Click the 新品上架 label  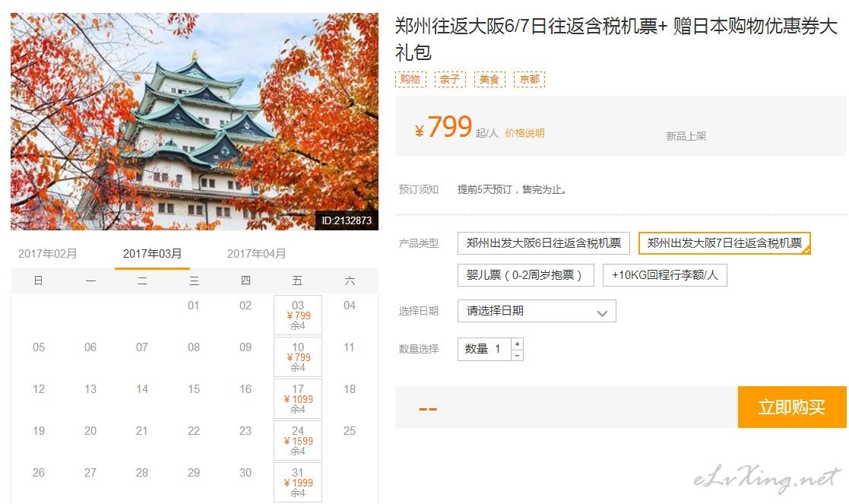pyautogui.click(x=686, y=136)
